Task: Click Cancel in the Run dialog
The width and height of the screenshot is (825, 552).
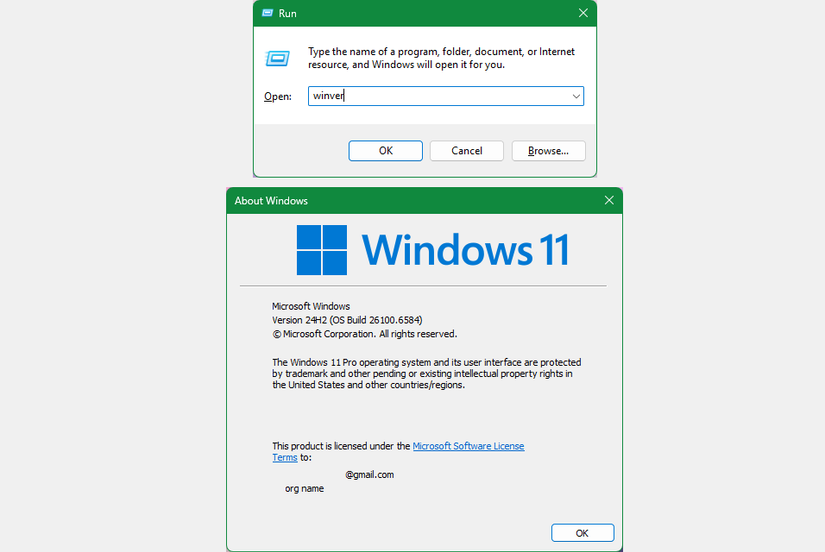Action: [467, 150]
